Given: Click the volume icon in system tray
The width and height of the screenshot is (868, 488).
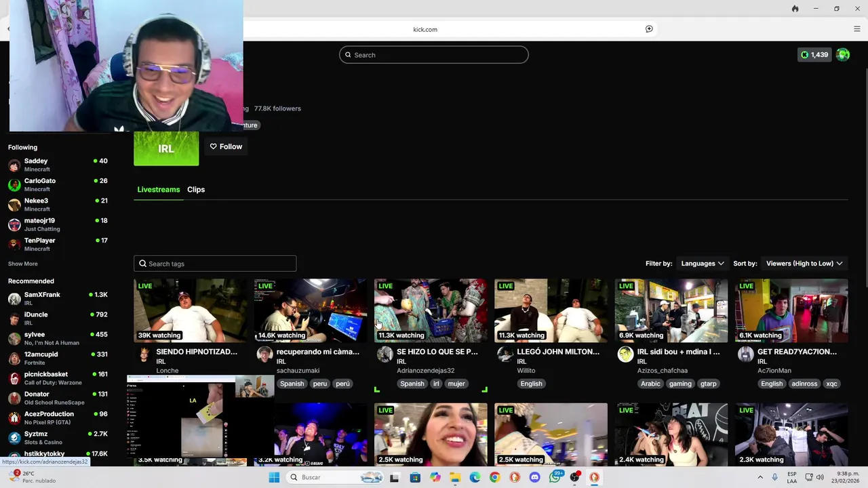Looking at the screenshot, I should [x=820, y=477].
